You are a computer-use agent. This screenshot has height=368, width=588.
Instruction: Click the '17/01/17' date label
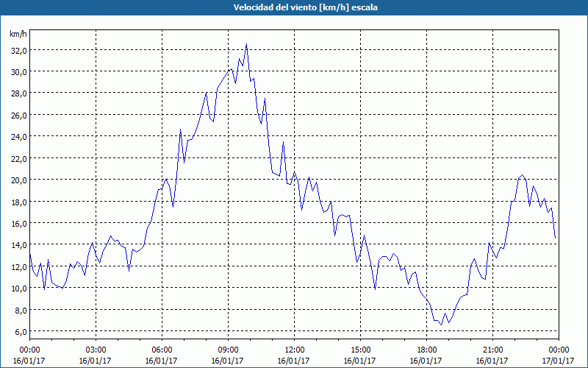pos(558,361)
